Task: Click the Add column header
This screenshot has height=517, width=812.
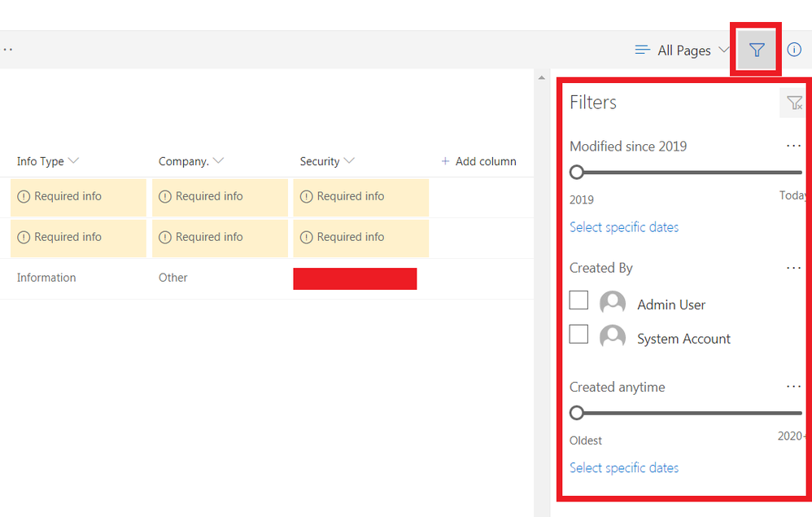Action: point(478,161)
